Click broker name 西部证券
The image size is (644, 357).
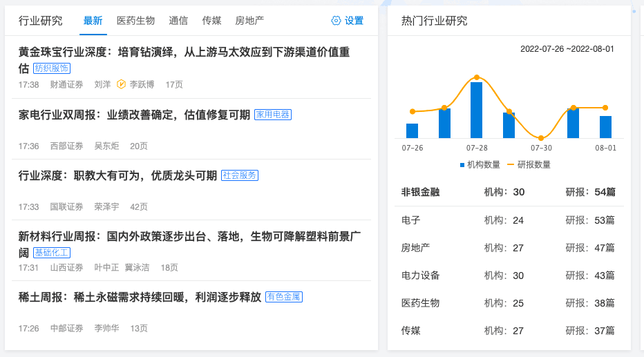(x=66, y=146)
